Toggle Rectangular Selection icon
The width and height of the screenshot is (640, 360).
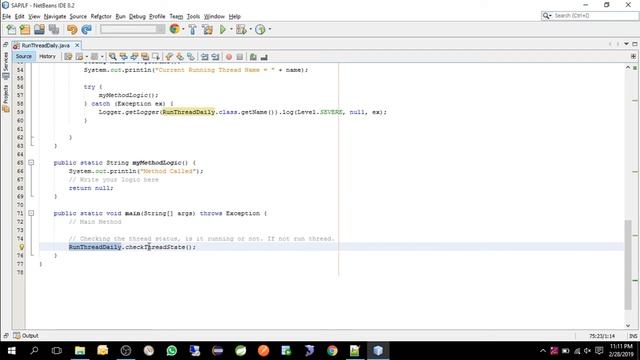point(156,57)
